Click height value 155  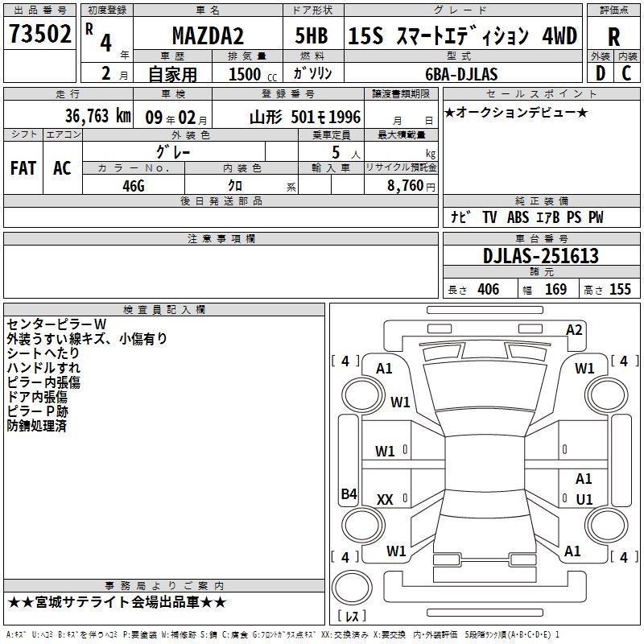[620, 289]
